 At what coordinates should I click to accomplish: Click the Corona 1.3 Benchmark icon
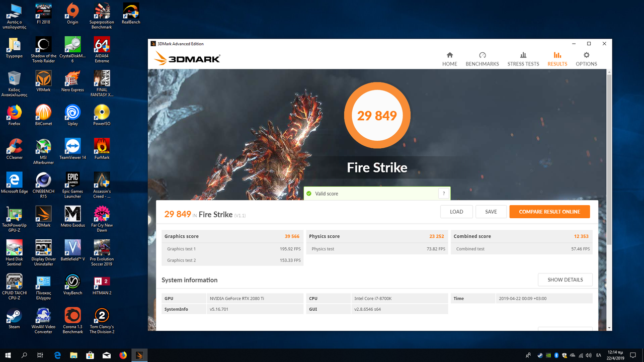(x=72, y=320)
